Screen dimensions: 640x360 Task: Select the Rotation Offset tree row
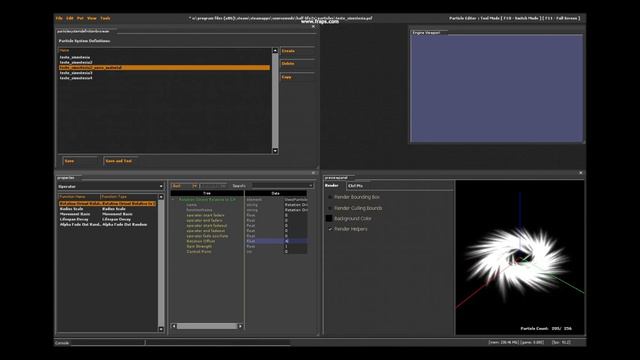click(x=200, y=241)
